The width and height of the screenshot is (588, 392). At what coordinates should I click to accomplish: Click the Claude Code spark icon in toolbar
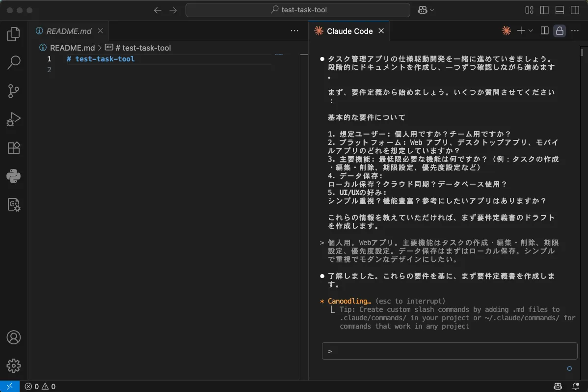pos(506,31)
